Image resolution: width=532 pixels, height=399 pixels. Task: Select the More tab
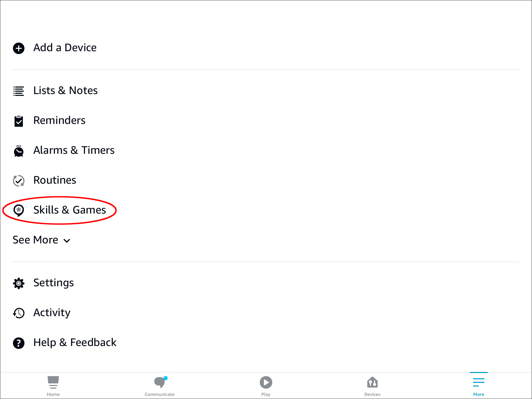coord(479,386)
